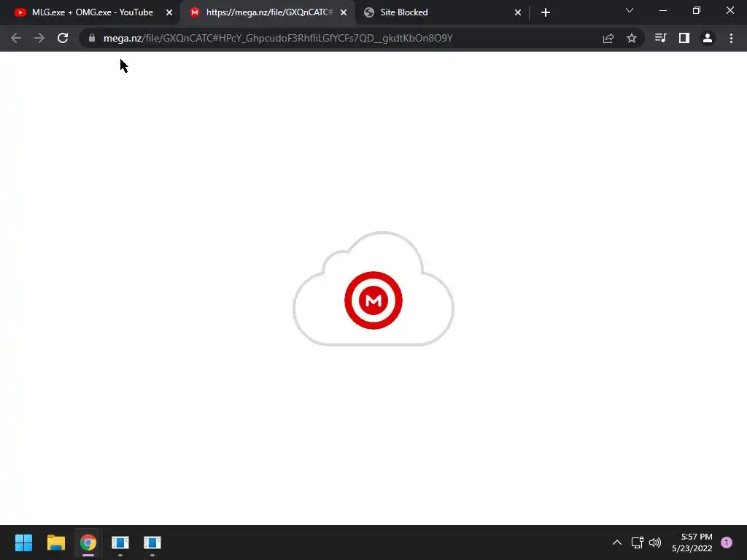Open the volume control in the tray

coord(655,542)
